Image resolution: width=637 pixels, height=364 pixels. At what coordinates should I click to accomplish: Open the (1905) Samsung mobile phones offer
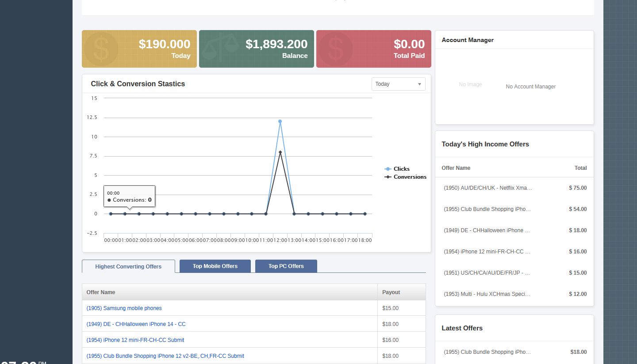(x=124, y=308)
